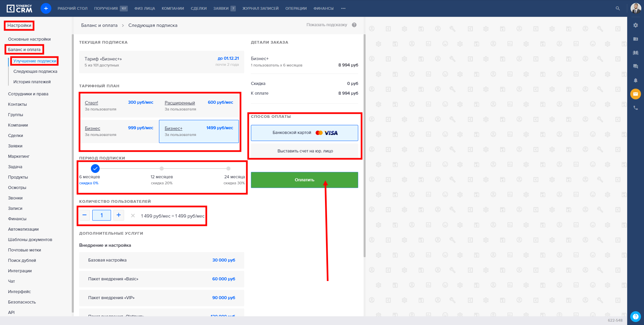Click the main content vertical scrollbar
The width and height of the screenshot is (644, 325).
[365, 146]
